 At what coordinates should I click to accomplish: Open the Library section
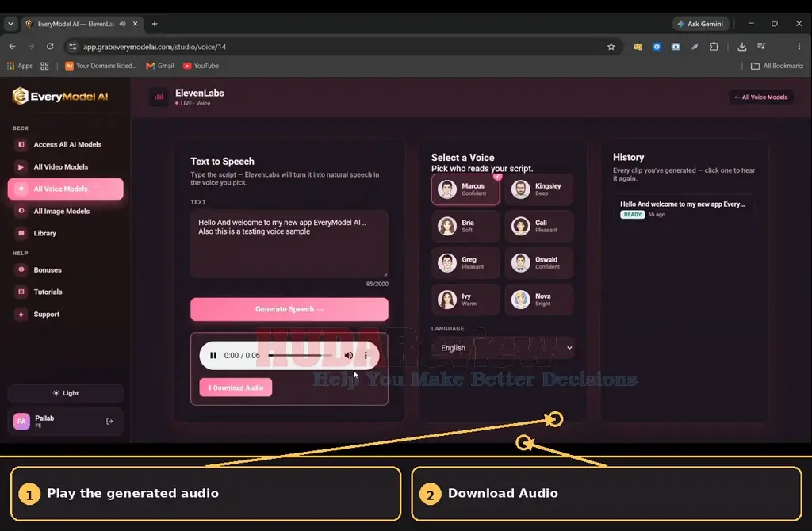[66, 234]
